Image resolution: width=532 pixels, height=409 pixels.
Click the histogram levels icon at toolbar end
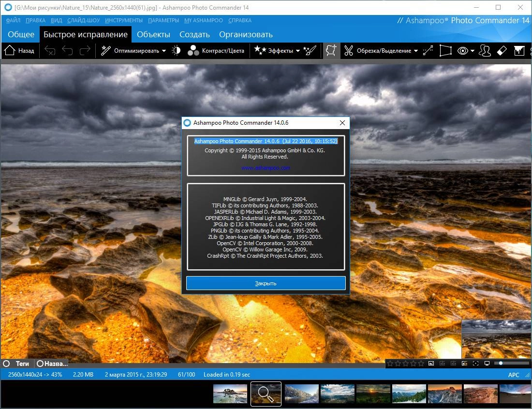[519, 51]
